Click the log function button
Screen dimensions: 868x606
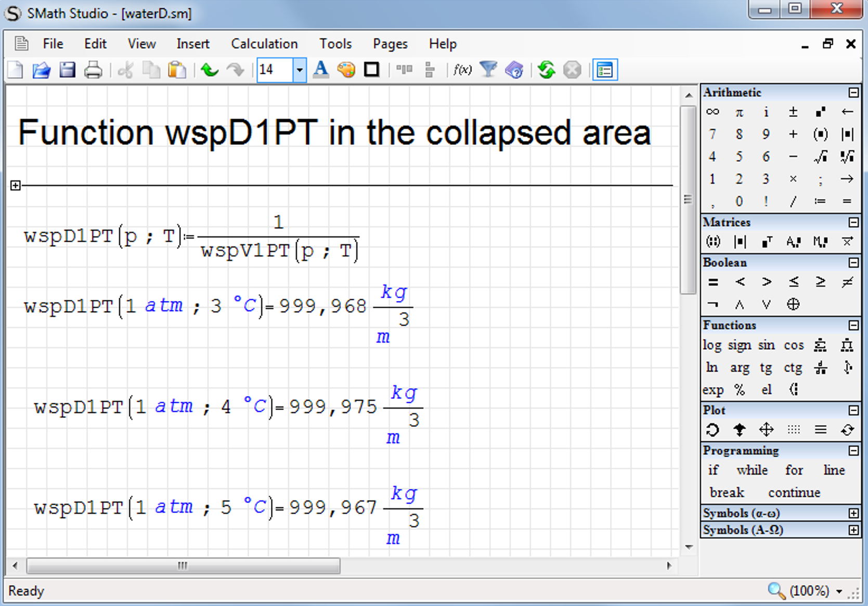pyautogui.click(x=712, y=345)
